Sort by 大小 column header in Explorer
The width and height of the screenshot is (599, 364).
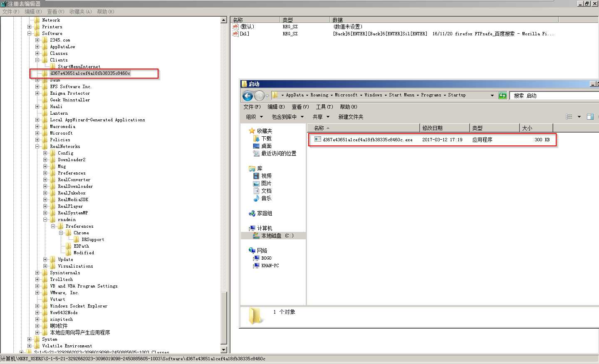click(536, 128)
